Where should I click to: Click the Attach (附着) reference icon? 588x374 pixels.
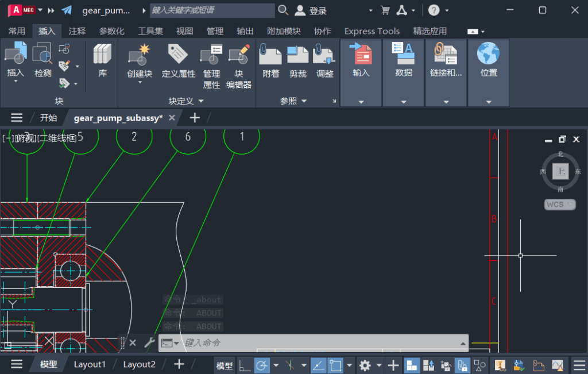[270, 55]
